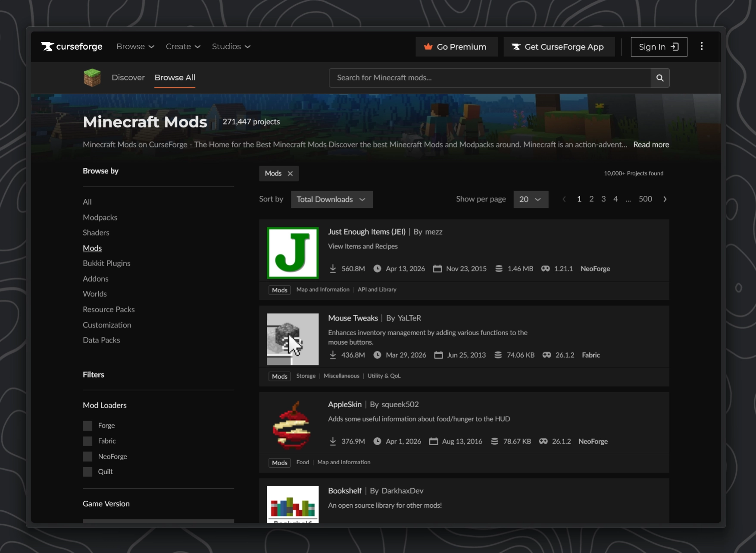Open the Just Enough Items thumbnail
Image resolution: width=756 pixels, height=553 pixels.
[293, 253]
